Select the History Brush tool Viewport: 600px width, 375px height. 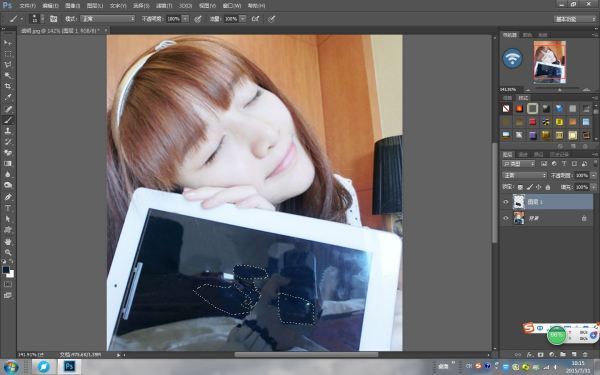point(8,142)
